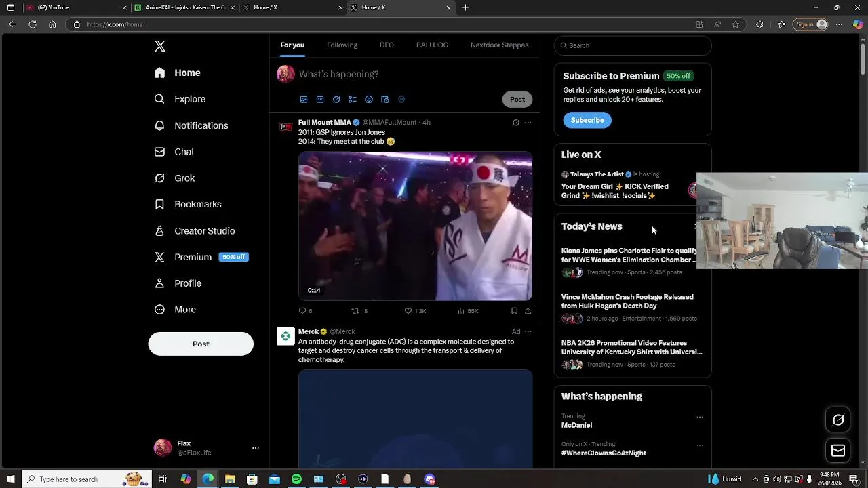868x488 pixels.
Task: Click the white Post button in sidebar
Action: (201, 344)
